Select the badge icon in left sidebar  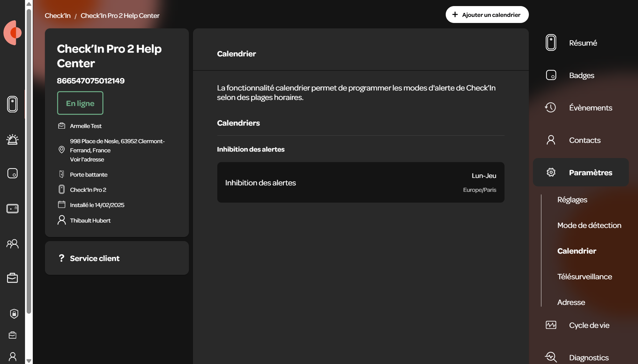(13, 173)
